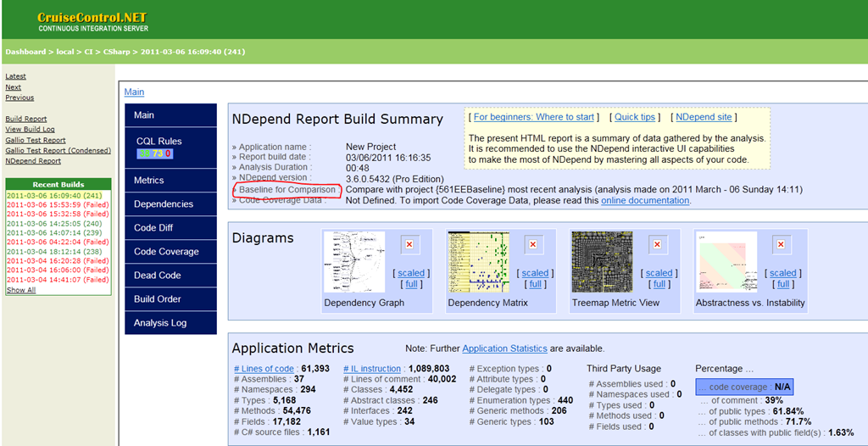Open the online documentation link
Image resolution: width=868 pixels, height=446 pixels.
(645, 201)
